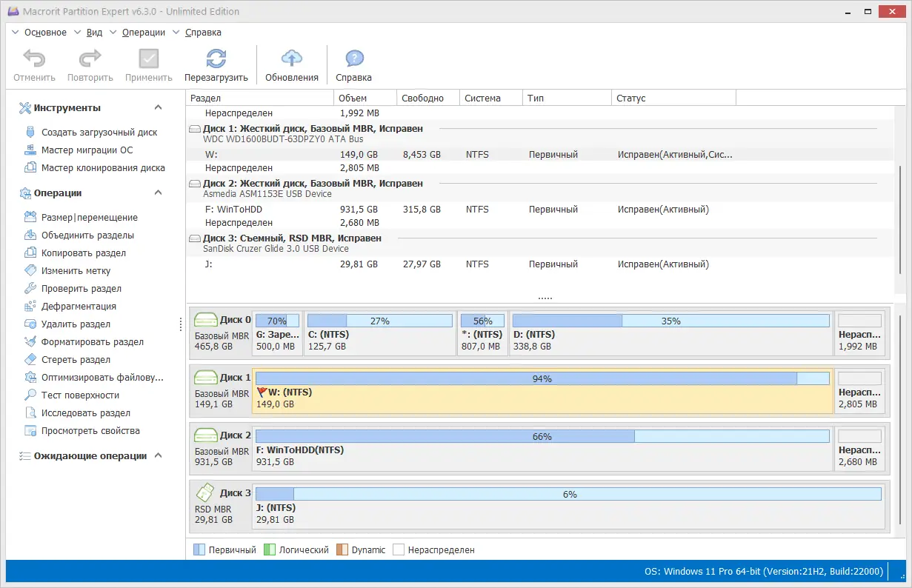Select the *: (NTFS) 807,0 MB block

pos(482,333)
